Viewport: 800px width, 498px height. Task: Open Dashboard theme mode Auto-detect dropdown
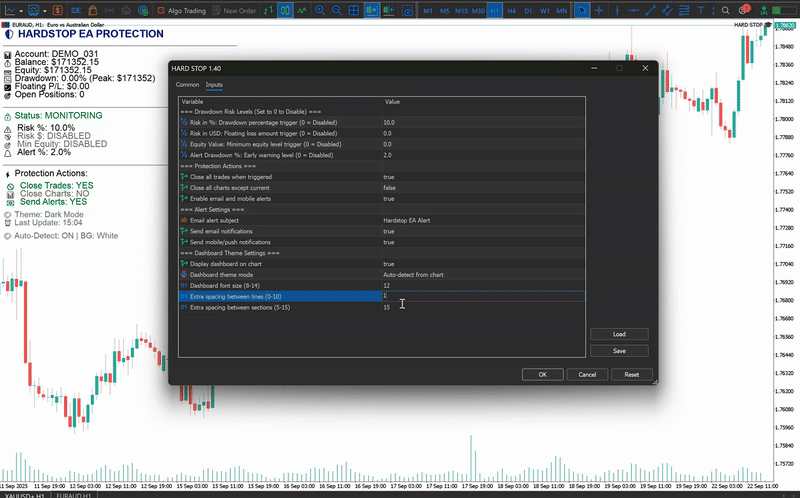(x=483, y=275)
